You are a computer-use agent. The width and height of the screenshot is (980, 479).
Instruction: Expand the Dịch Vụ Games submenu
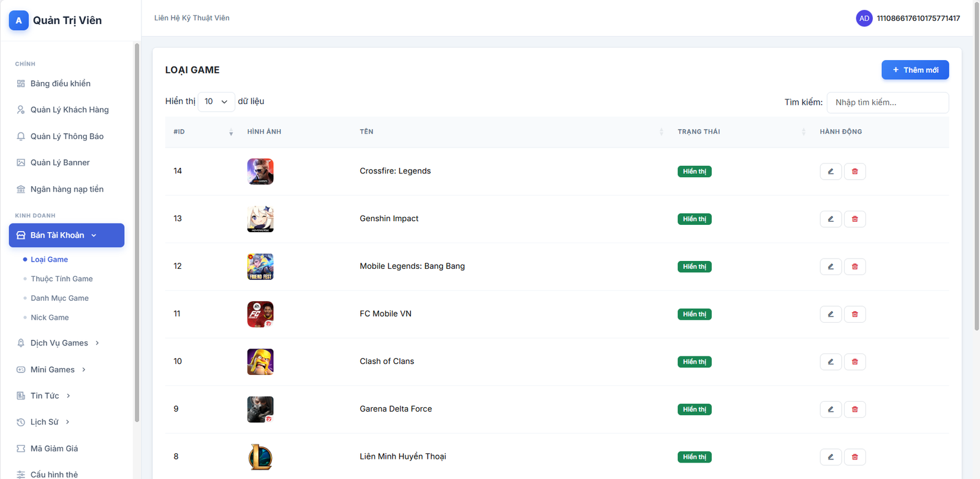tap(59, 343)
